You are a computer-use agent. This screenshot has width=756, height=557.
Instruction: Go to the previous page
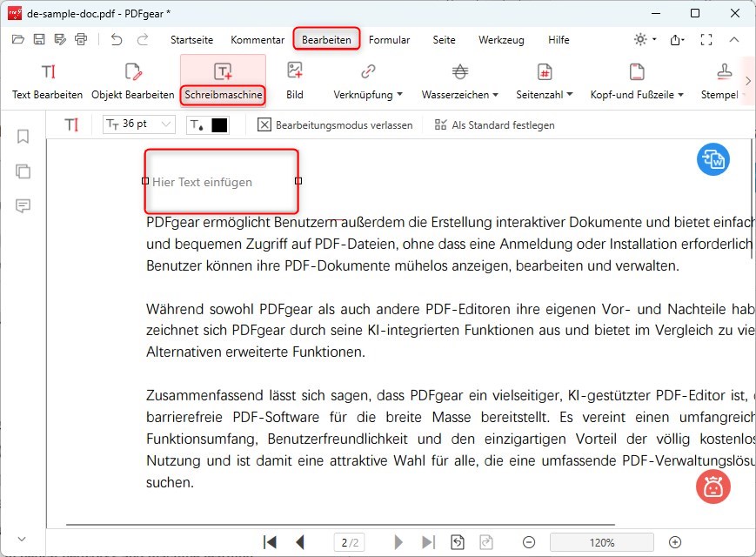click(x=300, y=542)
